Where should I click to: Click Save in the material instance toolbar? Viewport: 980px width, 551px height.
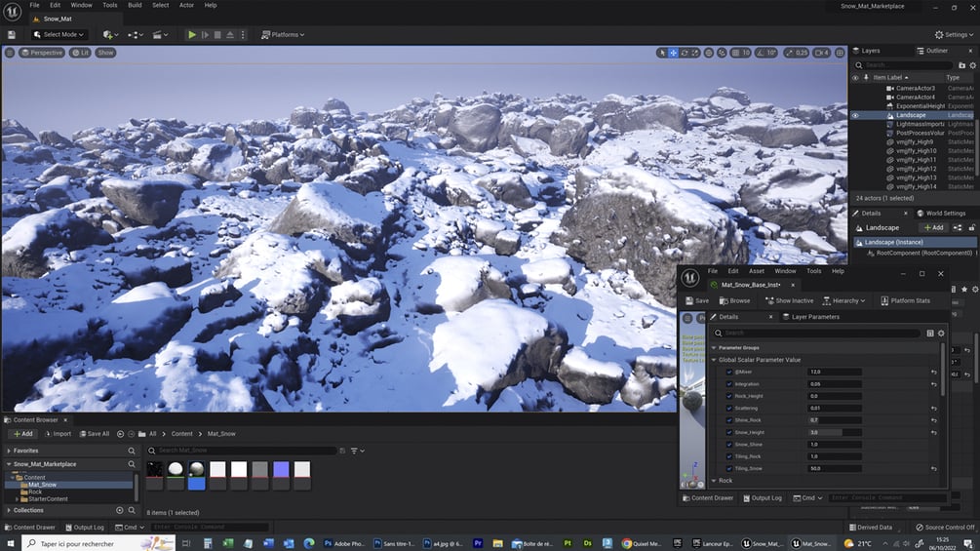(x=697, y=301)
